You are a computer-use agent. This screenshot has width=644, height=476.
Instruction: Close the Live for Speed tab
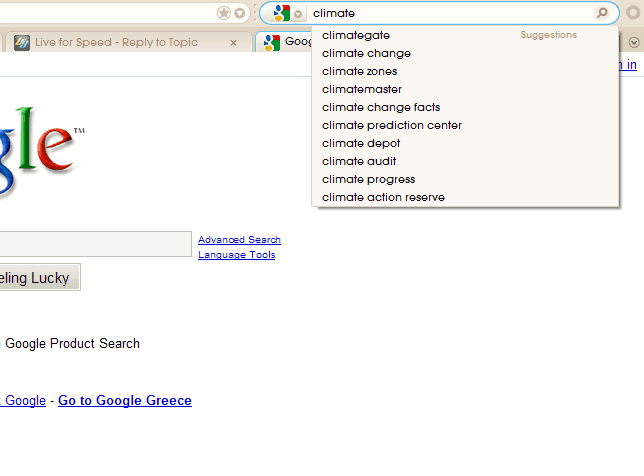[233, 43]
